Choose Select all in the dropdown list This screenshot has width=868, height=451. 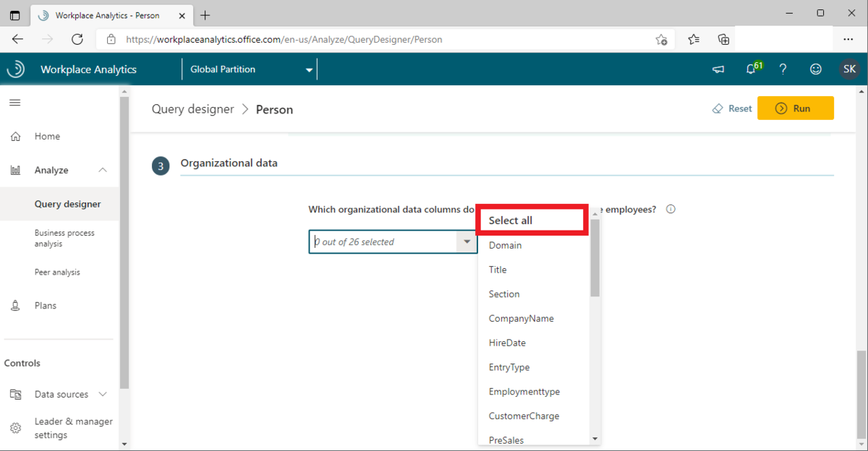tap(532, 220)
